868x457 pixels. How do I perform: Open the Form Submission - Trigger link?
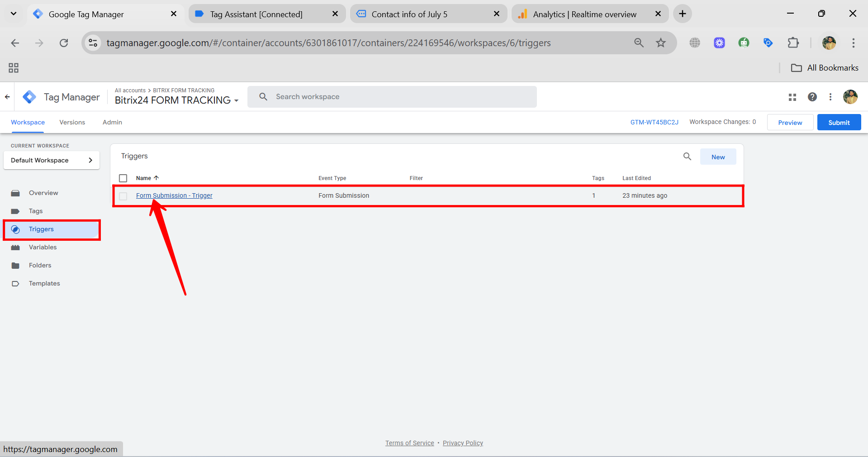point(174,195)
